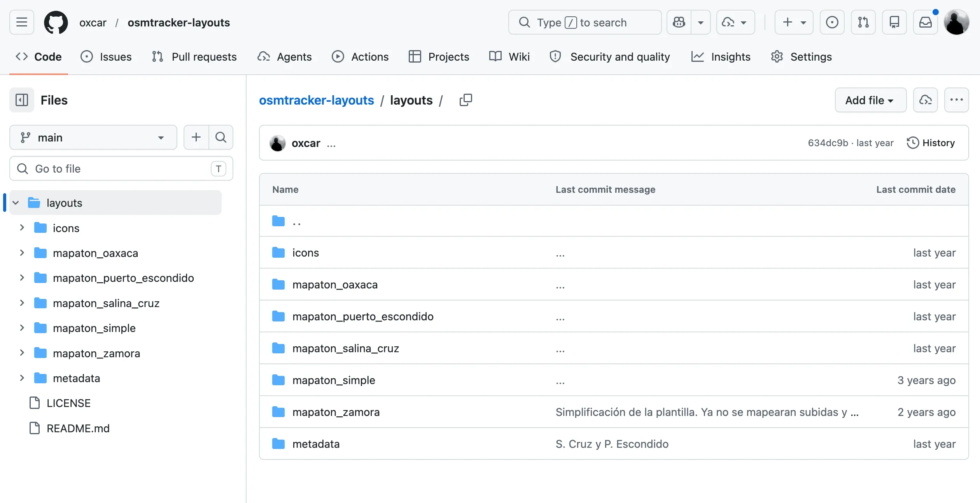Open Security and quality tab
Viewport: 980px width, 503px height.
609,57
